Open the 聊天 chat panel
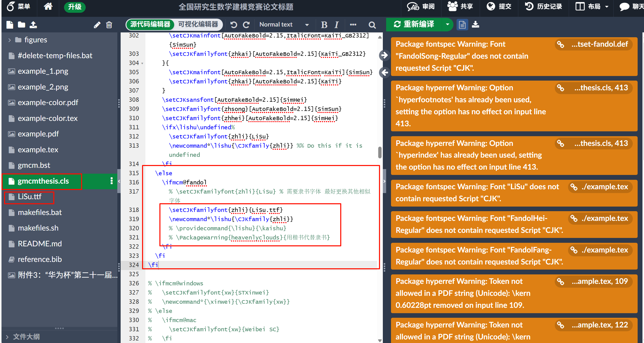 point(632,6)
